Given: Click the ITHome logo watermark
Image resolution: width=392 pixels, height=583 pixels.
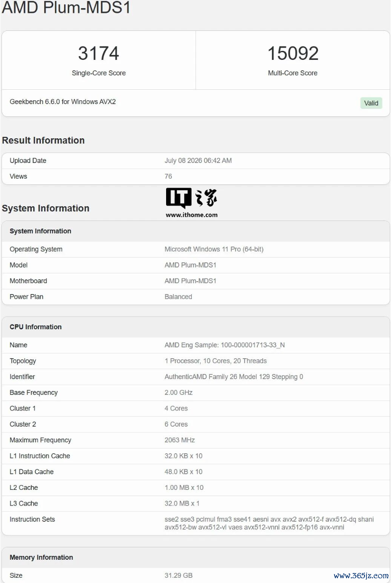Looking at the screenshot, I should 191,198.
